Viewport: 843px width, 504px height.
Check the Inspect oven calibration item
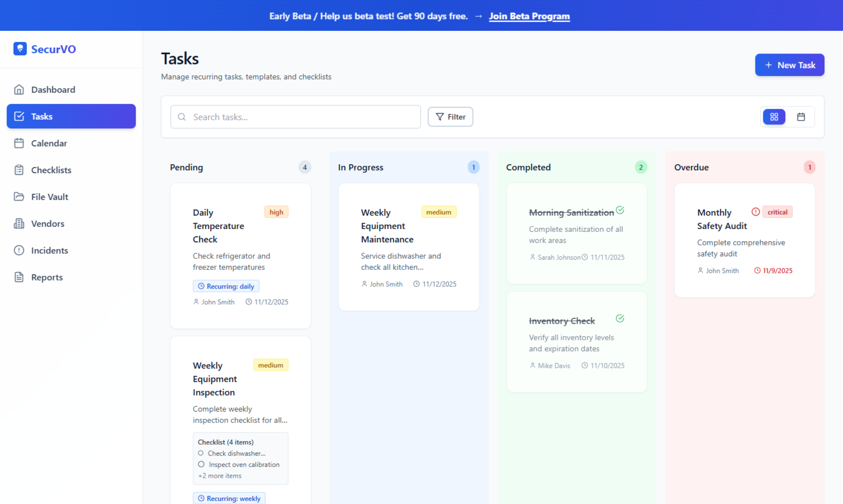pyautogui.click(x=201, y=464)
